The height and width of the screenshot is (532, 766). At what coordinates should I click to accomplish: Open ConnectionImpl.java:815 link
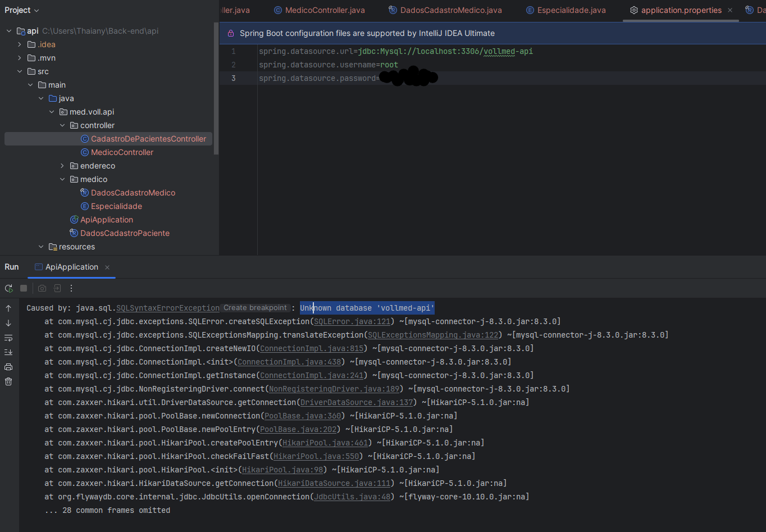312,348
